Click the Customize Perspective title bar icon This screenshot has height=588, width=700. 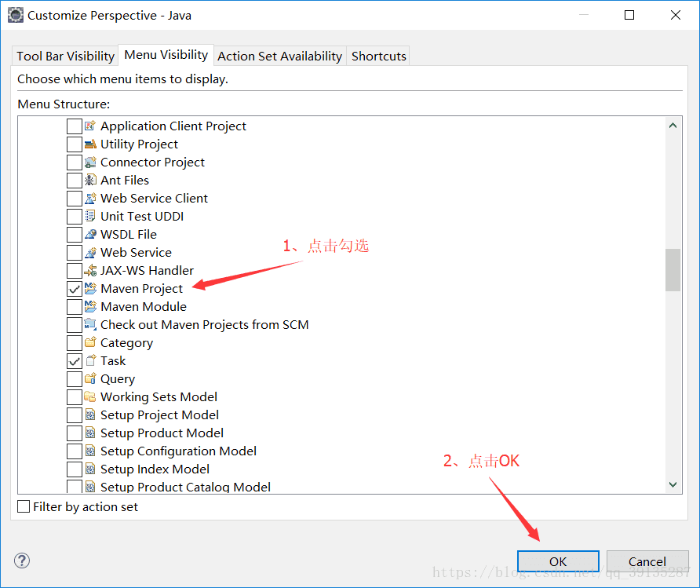[15, 15]
